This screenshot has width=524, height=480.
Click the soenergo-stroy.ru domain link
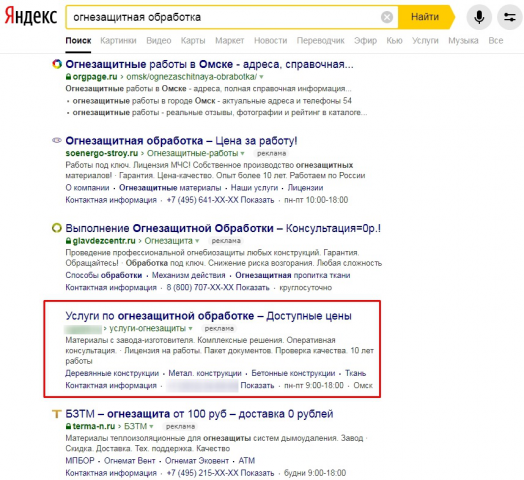102,153
